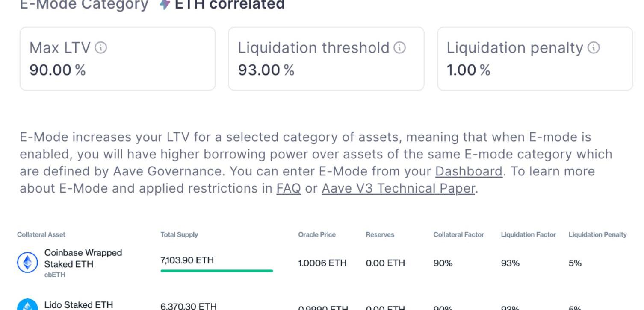Click the E-Mode lightning bolt icon
The width and height of the screenshot is (644, 310).
point(165,4)
